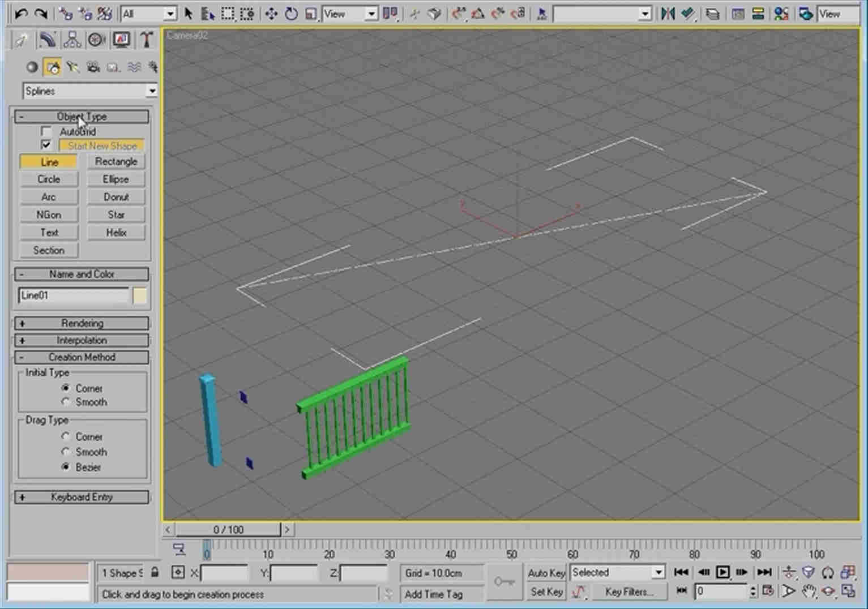Select Corner under Initial Type
Screen dimensions: 868x609
click(x=66, y=388)
